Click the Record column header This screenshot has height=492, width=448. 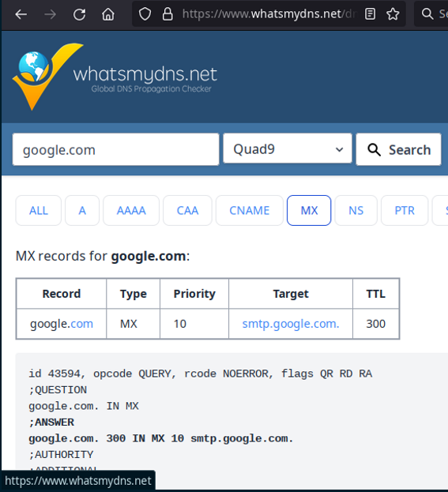click(62, 294)
